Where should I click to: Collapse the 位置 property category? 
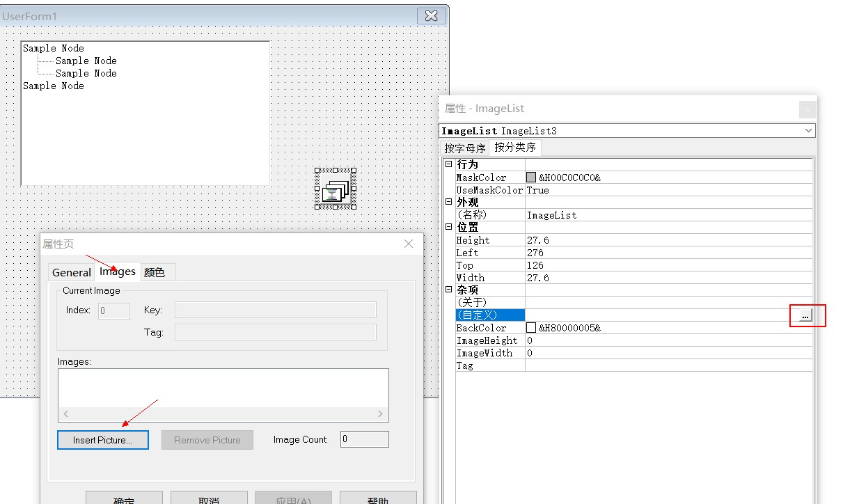(448, 227)
